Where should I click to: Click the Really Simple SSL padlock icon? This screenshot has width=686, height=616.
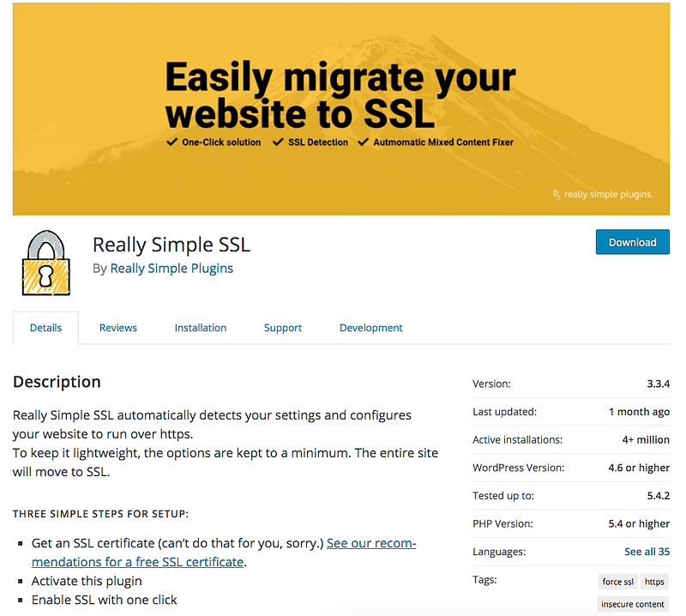[46, 263]
